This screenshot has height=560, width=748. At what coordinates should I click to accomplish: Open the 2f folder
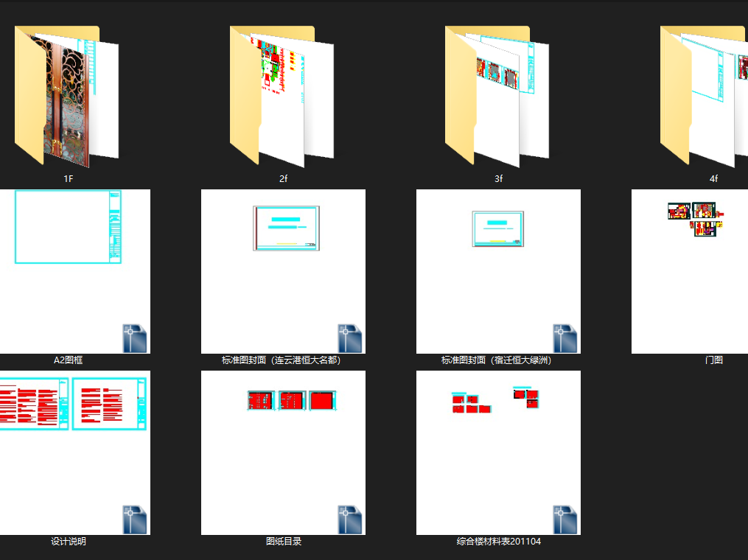tap(282, 97)
